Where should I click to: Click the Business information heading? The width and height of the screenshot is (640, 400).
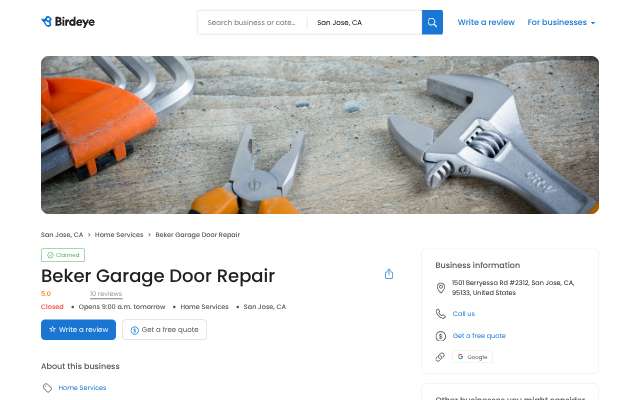click(x=478, y=265)
